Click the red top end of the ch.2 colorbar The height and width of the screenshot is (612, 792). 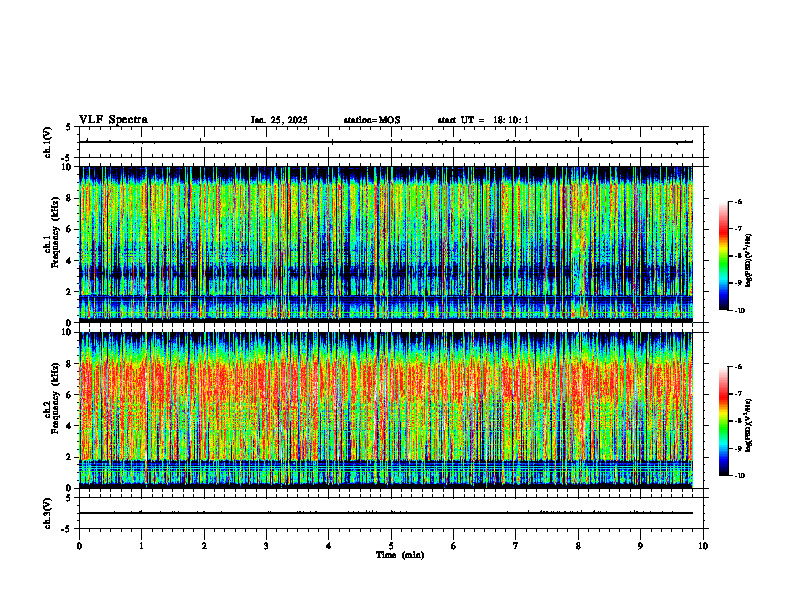tap(723, 384)
